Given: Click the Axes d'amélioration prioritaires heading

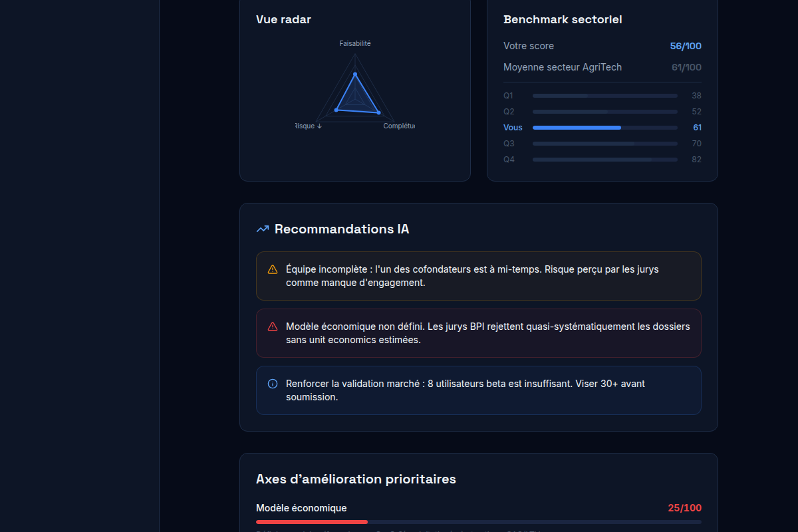Looking at the screenshot, I should (x=356, y=479).
